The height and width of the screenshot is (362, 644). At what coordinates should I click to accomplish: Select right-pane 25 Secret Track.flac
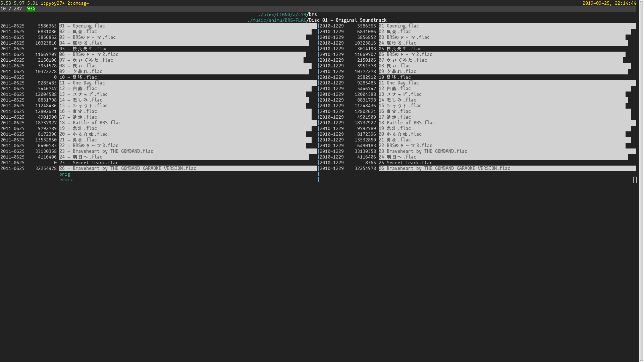click(406, 163)
